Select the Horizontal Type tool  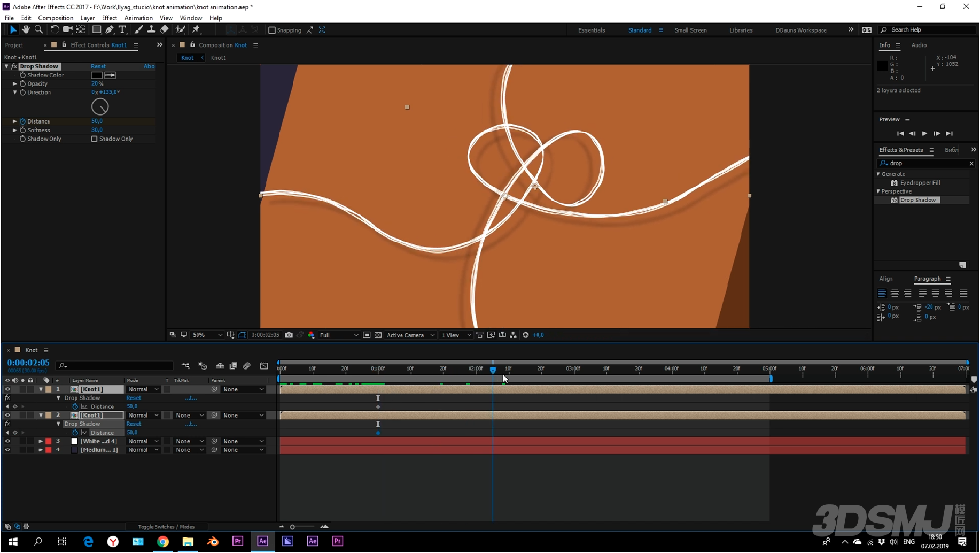click(122, 30)
